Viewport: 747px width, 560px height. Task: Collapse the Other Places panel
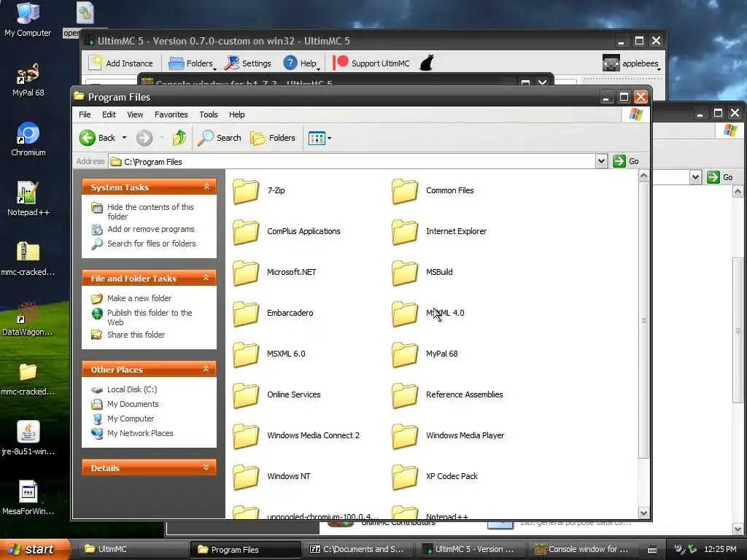coord(206,369)
